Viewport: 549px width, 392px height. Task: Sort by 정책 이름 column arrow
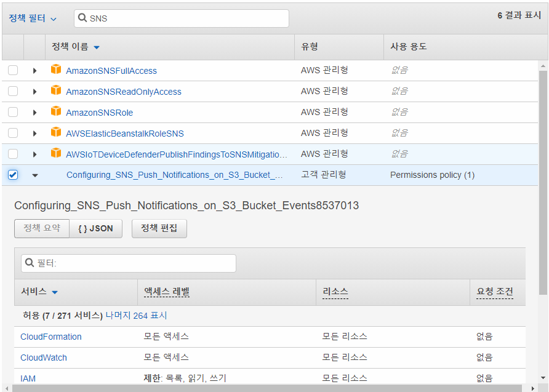point(97,47)
